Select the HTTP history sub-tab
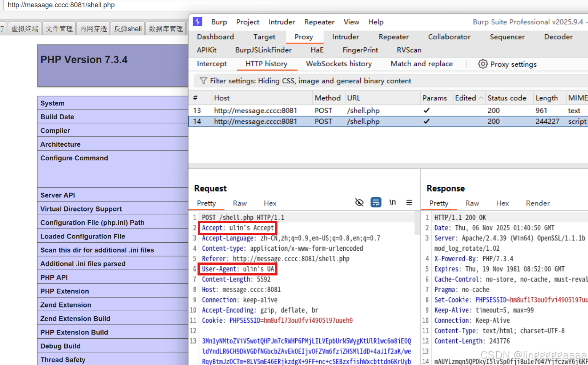This screenshot has height=365, width=588. pos(266,64)
